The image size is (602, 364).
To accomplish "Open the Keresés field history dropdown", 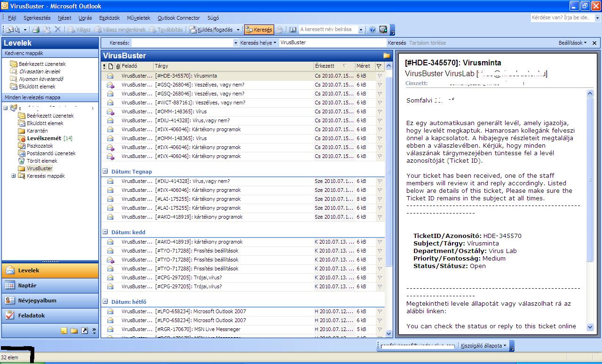I will (236, 43).
